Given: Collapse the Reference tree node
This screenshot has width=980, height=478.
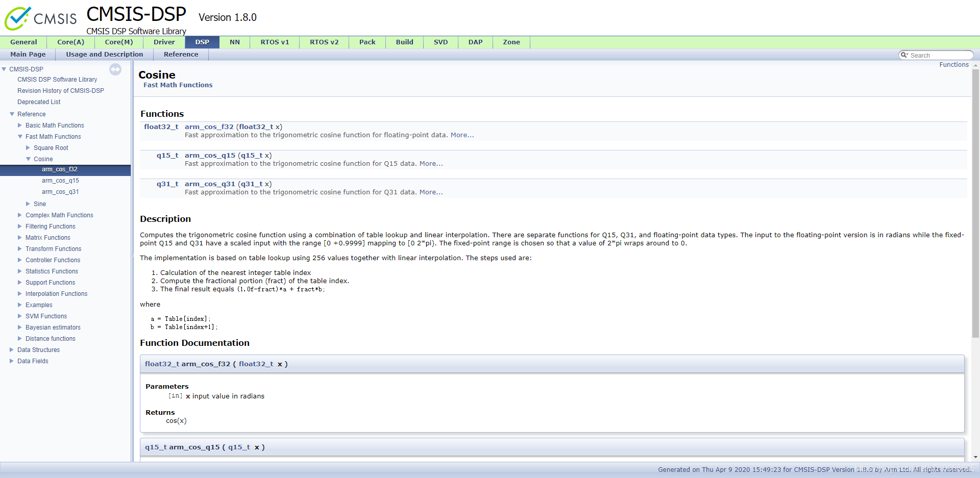Looking at the screenshot, I should pos(12,114).
